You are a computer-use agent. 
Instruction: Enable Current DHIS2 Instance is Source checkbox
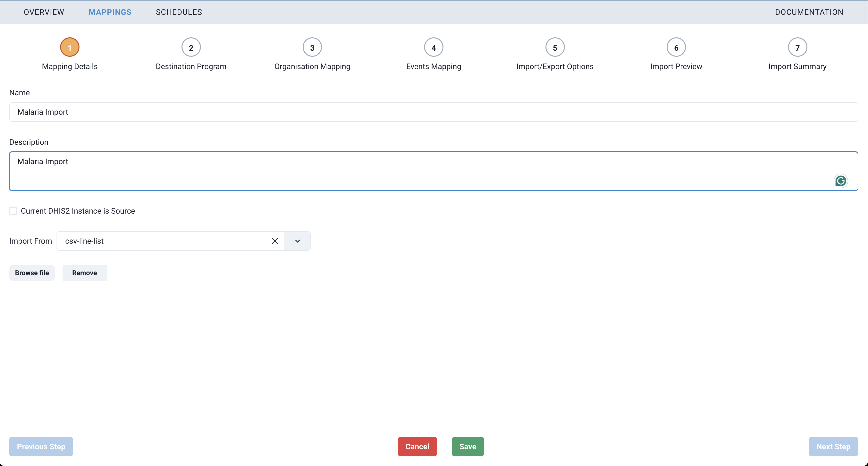point(13,211)
